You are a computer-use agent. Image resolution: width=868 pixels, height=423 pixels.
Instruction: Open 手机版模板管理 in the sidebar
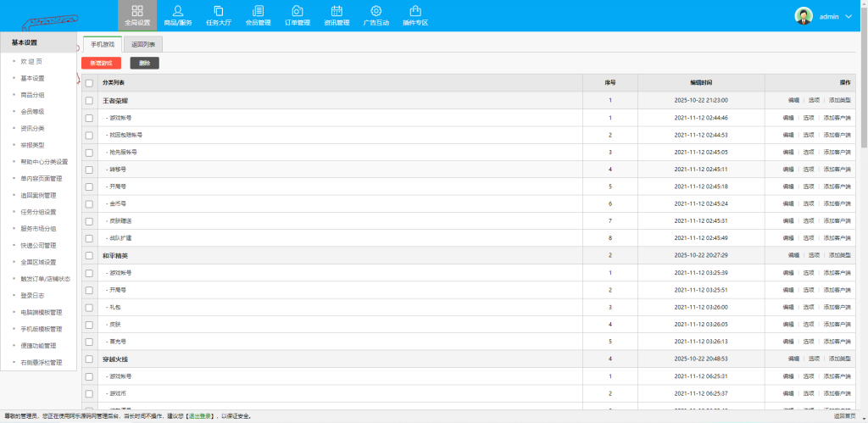[42, 328]
